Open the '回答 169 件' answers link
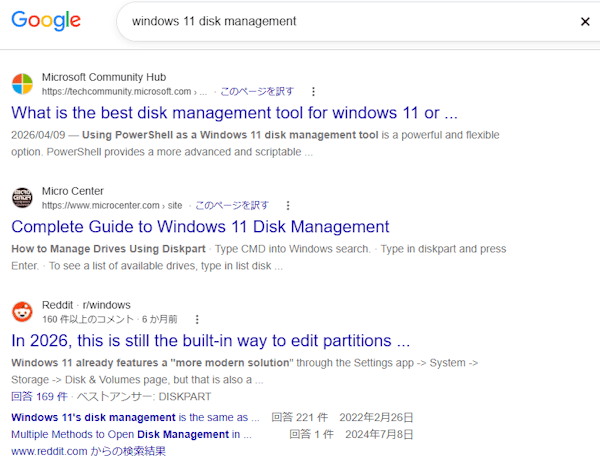The height and width of the screenshot is (475, 600). pyautogui.click(x=39, y=397)
